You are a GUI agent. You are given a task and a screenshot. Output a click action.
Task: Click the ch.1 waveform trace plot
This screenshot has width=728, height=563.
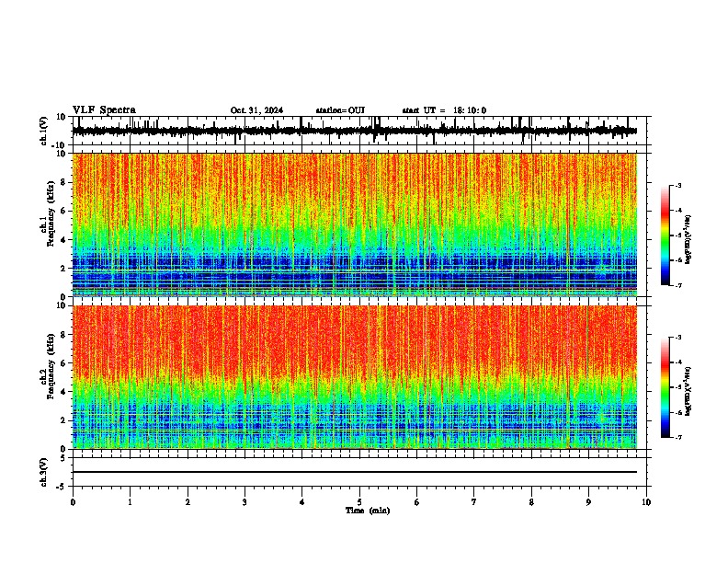(x=361, y=131)
